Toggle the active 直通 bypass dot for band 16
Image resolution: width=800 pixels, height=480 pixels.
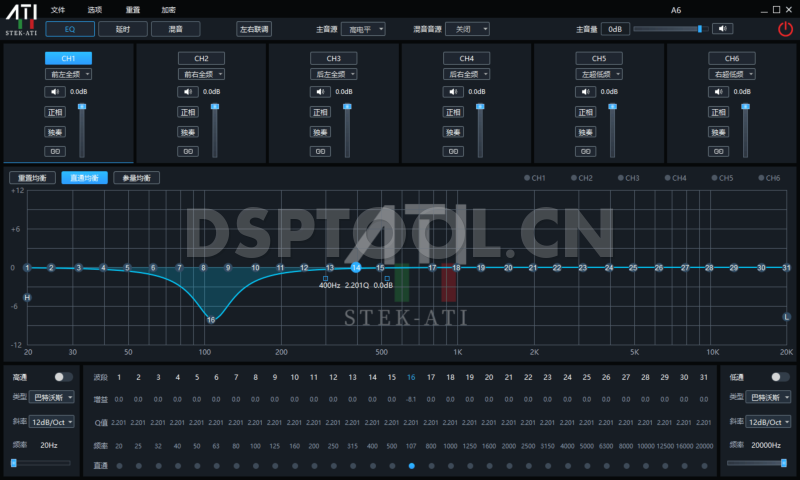411,466
